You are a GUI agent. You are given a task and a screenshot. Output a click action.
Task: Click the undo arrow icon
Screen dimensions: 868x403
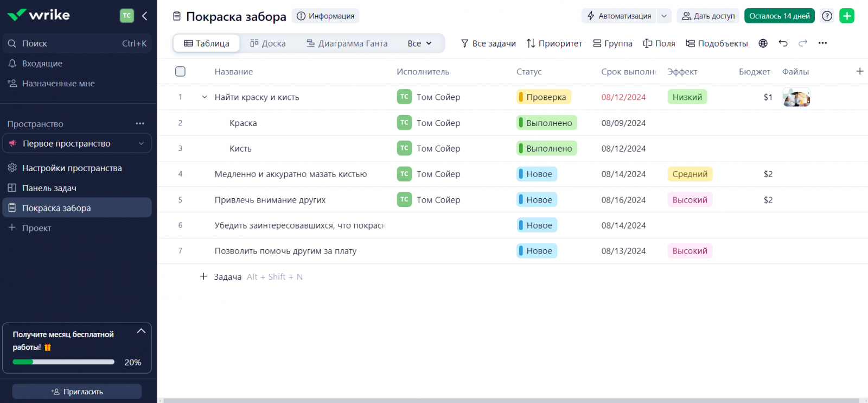[x=783, y=43]
